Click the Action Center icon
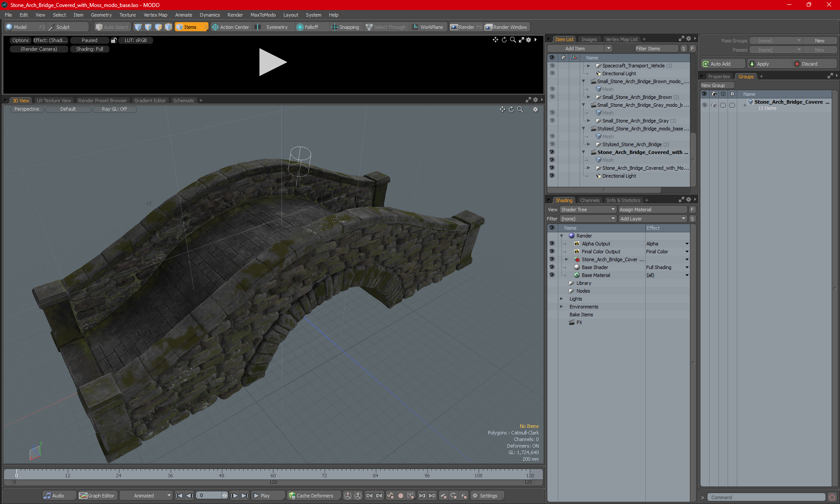The image size is (840, 504). point(215,27)
